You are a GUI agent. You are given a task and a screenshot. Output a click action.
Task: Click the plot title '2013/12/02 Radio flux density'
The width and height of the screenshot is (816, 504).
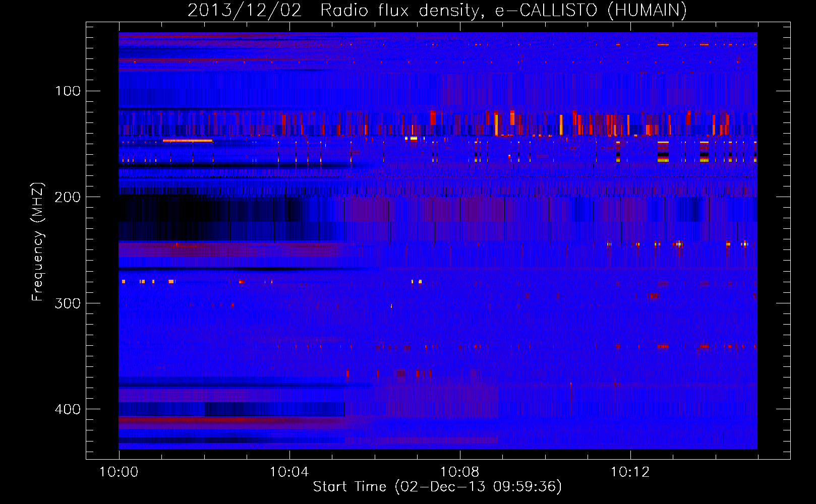[x=437, y=10]
